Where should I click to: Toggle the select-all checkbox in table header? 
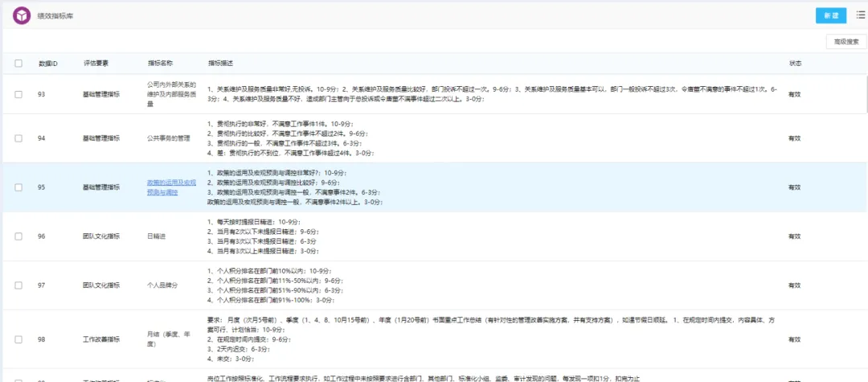(18, 63)
